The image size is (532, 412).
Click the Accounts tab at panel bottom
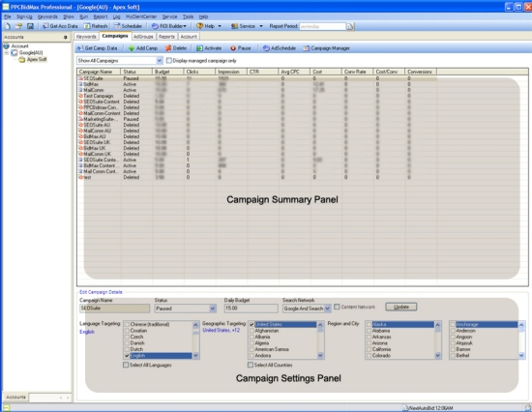(x=15, y=397)
